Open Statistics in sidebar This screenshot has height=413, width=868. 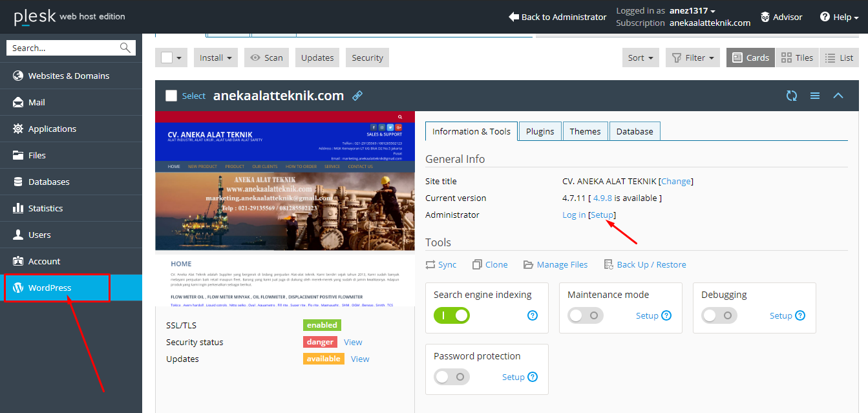click(71, 208)
